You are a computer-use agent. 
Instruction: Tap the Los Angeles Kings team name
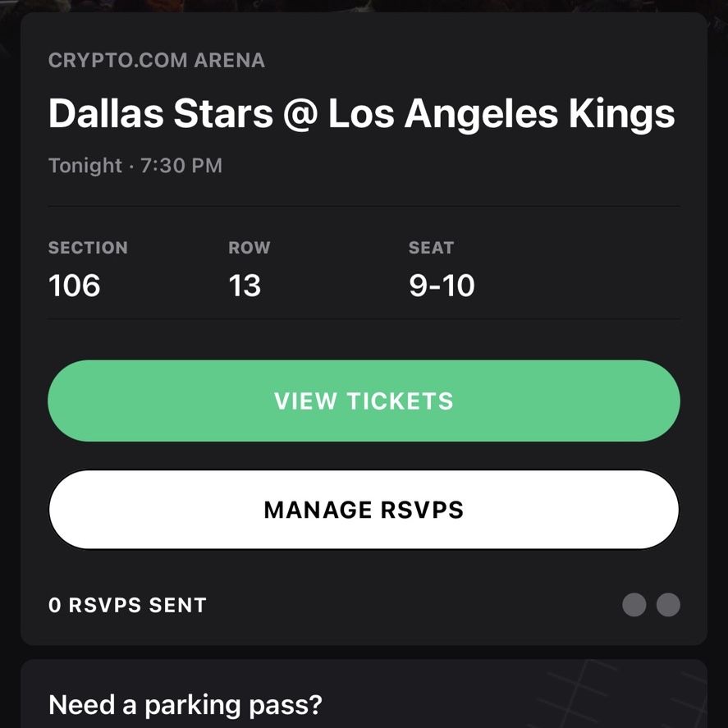pyautogui.click(x=501, y=115)
